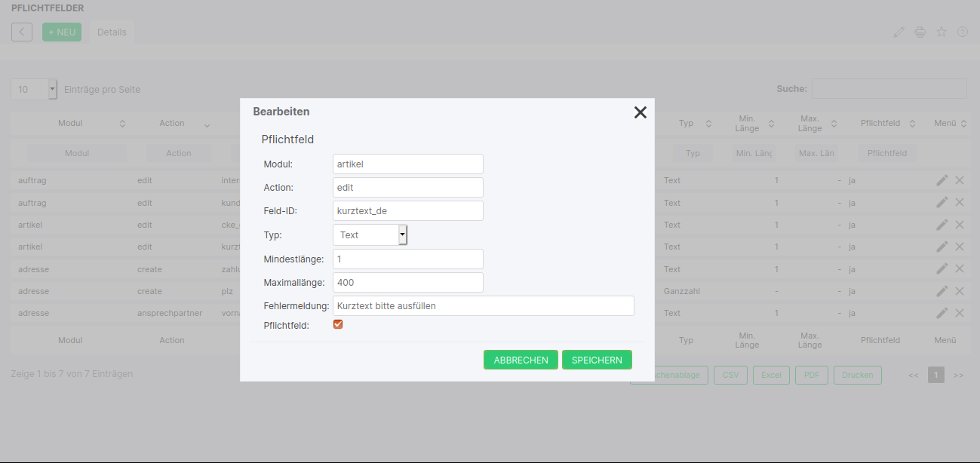Click the back arrow icon
This screenshot has height=463, width=980.
[22, 32]
